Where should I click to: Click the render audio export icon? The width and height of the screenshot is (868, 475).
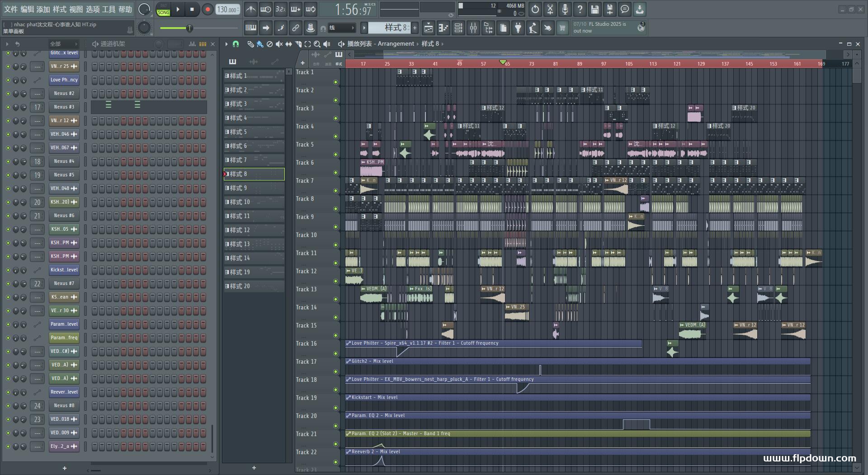tap(609, 9)
